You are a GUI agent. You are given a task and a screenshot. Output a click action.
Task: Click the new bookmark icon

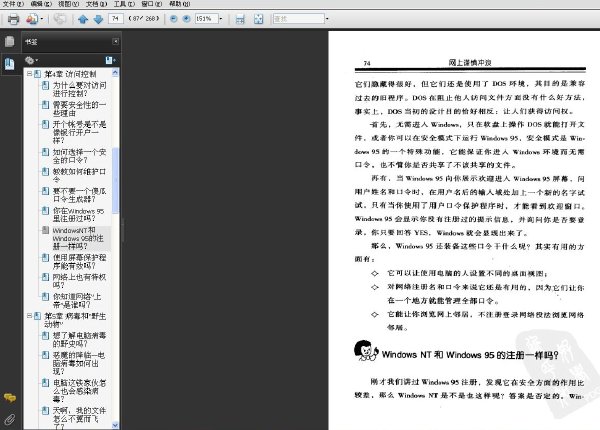(110, 60)
